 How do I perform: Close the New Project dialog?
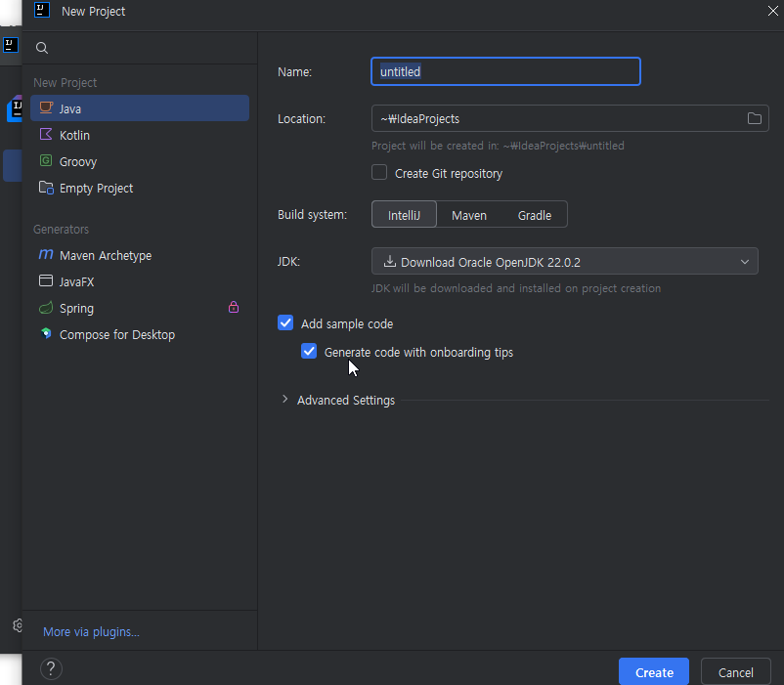[x=772, y=11]
